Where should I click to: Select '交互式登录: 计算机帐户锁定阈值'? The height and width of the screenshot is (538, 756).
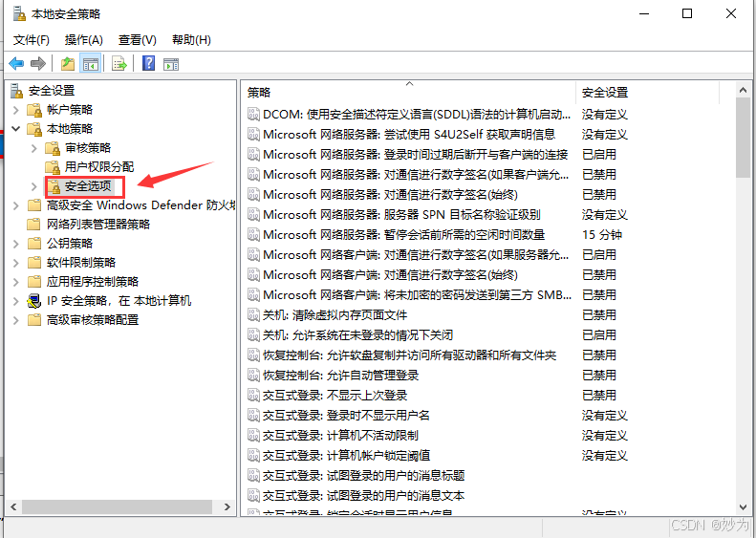346,456
